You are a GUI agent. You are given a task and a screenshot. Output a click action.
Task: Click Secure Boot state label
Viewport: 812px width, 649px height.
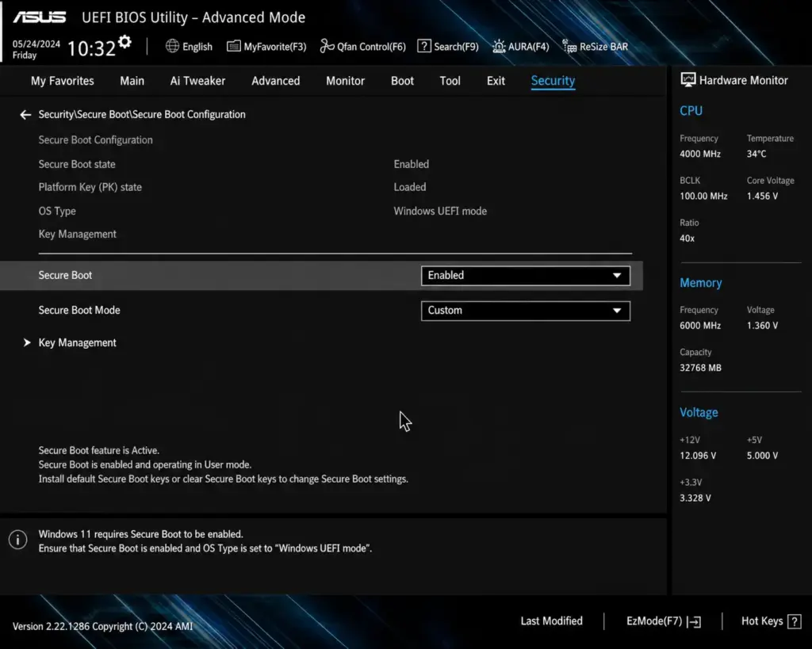[x=77, y=164]
